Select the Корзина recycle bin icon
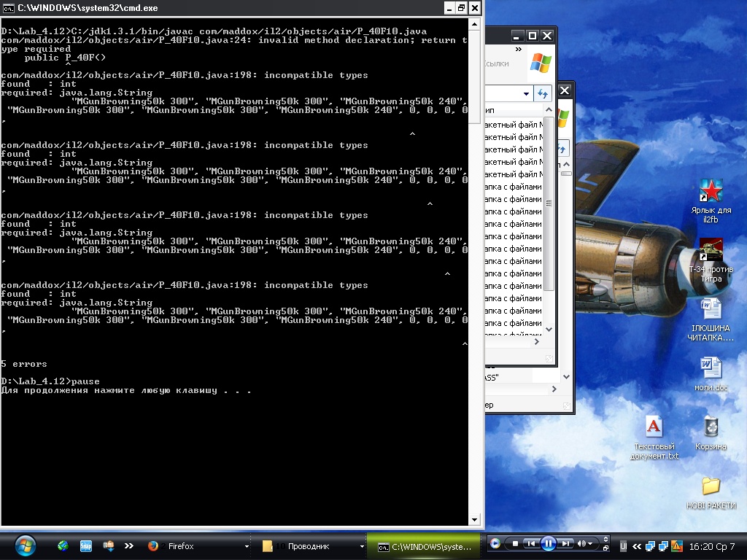 (711, 432)
